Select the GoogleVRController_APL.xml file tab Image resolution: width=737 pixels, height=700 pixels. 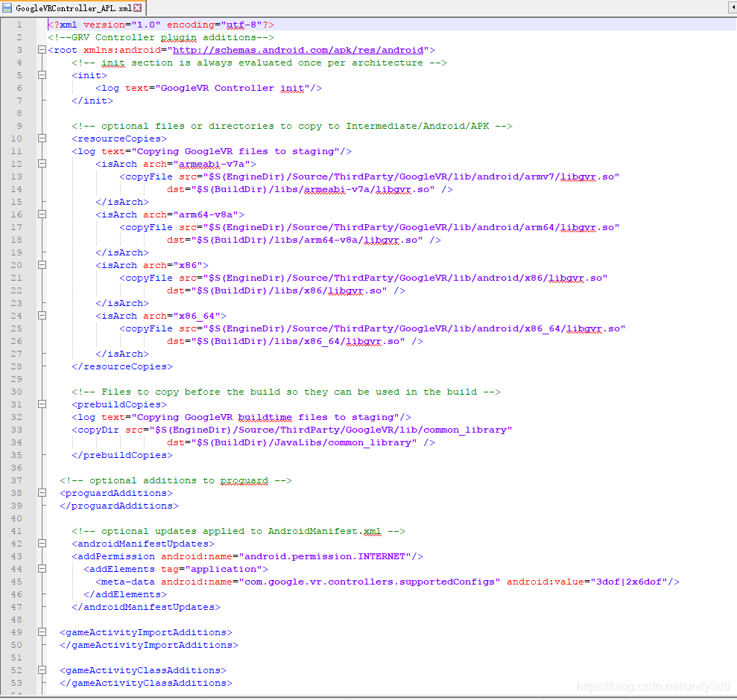tap(73, 8)
